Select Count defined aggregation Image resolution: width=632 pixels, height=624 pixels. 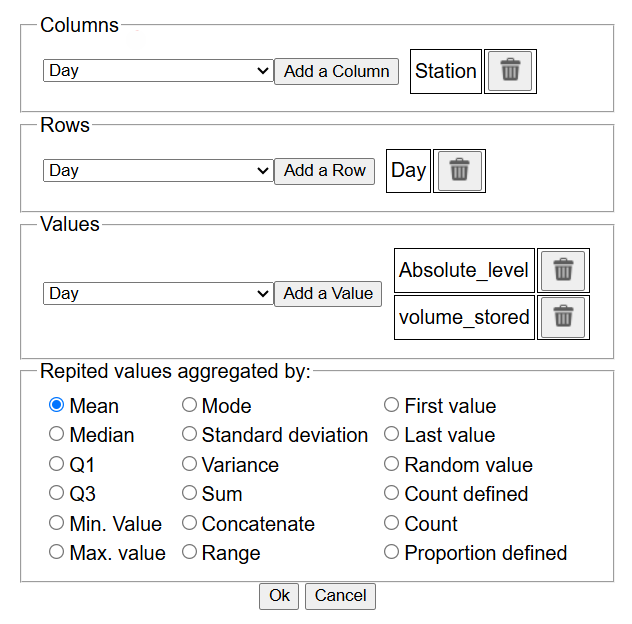pos(392,494)
